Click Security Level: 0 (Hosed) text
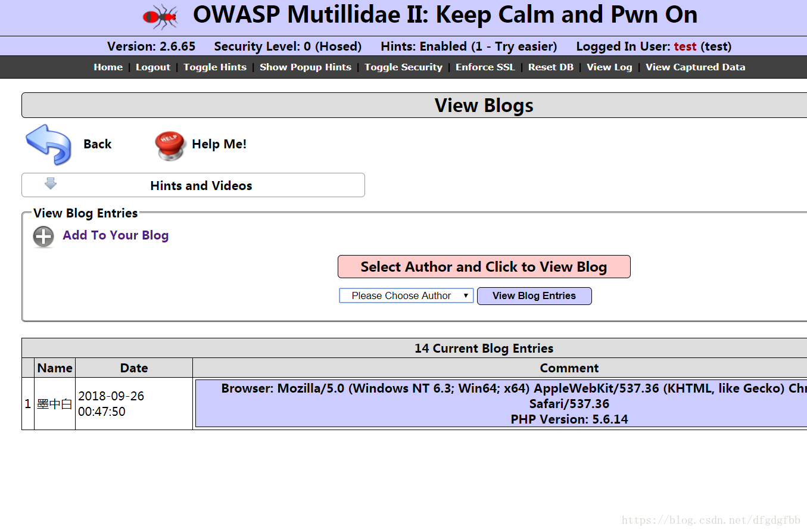Viewport: 807px width, 532px height. (x=288, y=46)
